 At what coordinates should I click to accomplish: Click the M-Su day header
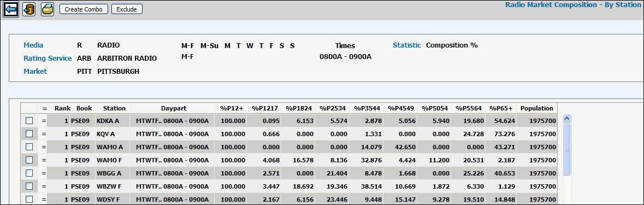[x=209, y=45]
